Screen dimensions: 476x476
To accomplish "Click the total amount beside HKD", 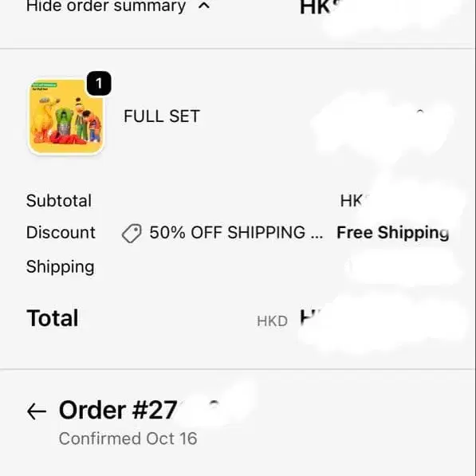I will 309,317.
